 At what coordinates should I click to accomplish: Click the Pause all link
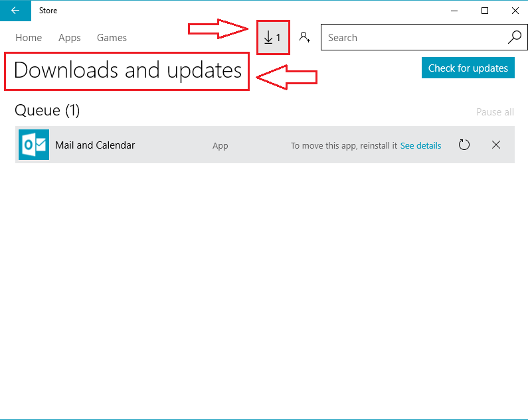click(495, 112)
